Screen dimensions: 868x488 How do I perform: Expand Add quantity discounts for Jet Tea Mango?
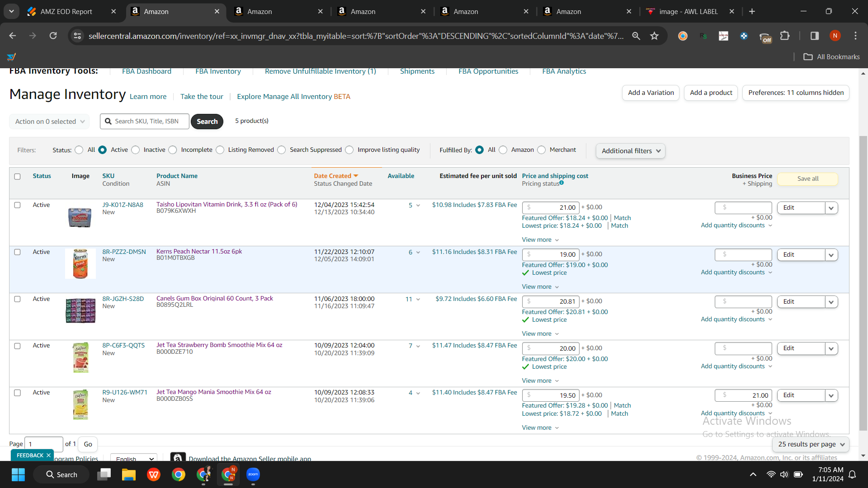pos(736,413)
